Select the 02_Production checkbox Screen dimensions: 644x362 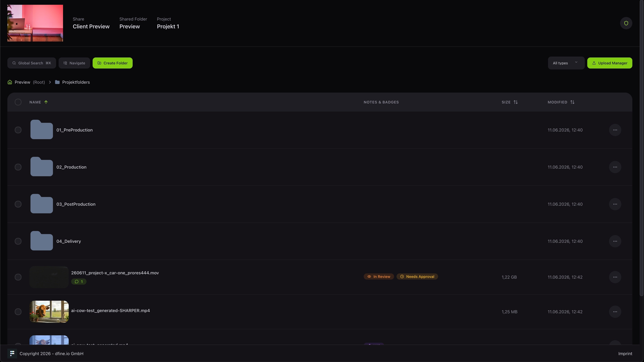click(18, 167)
